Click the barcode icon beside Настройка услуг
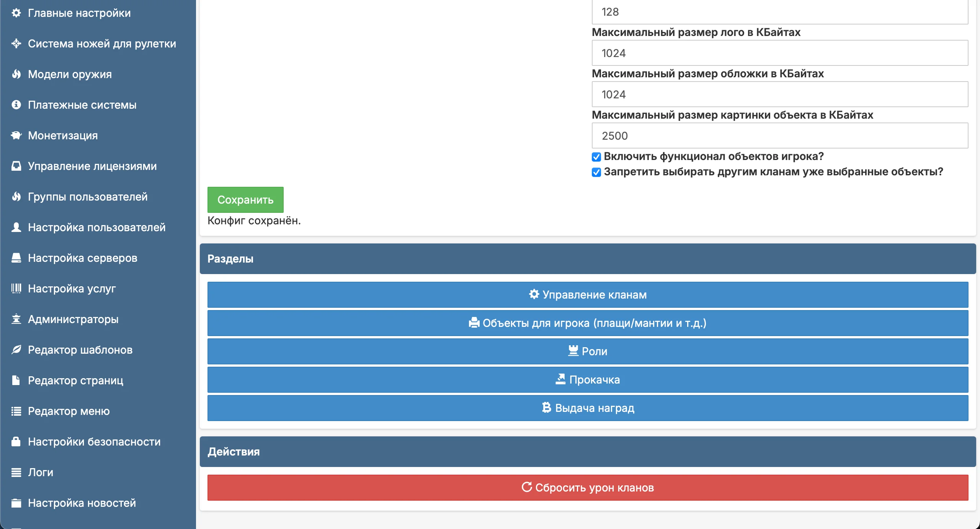The height and width of the screenshot is (529, 980). click(x=16, y=289)
